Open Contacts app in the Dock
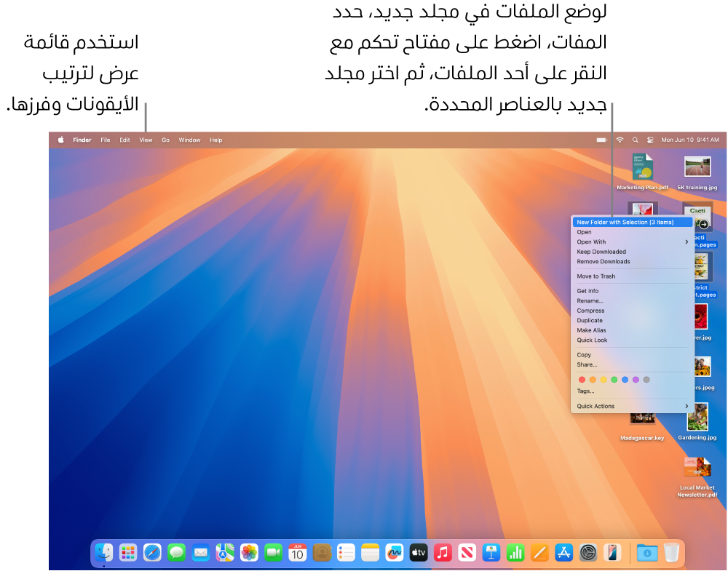The width and height of the screenshot is (728, 571). (x=322, y=552)
